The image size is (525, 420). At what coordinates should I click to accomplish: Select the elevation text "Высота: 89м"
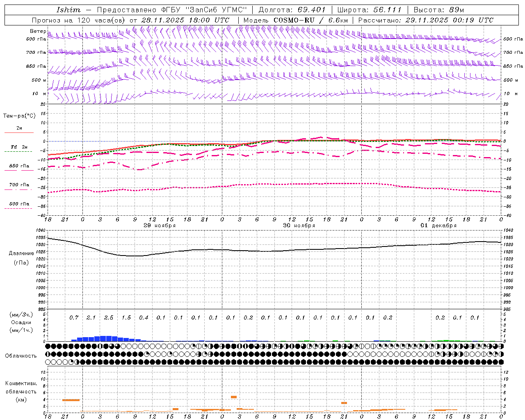tap(439, 10)
